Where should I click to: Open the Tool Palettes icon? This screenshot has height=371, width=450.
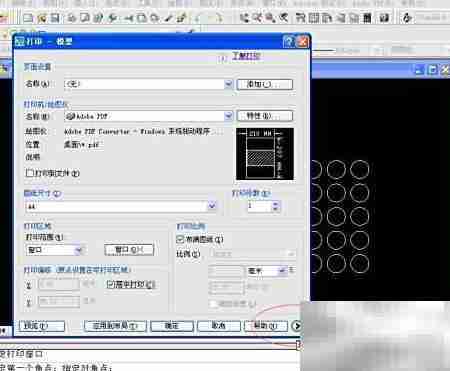click(327, 18)
